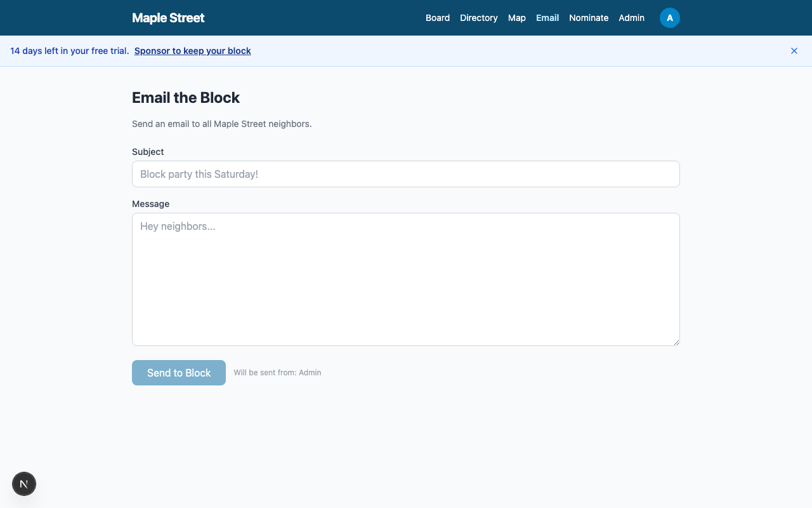
Task: Click Sponsor to keep your block
Action: (x=192, y=51)
